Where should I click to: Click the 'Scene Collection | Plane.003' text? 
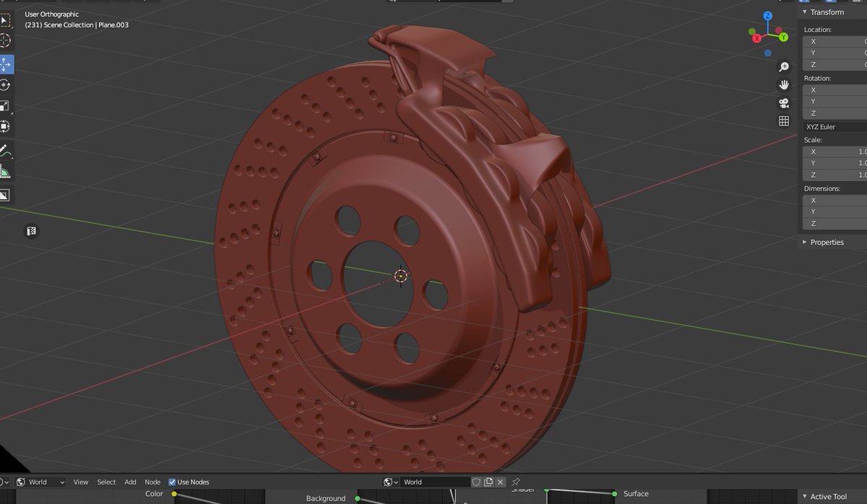(86, 25)
